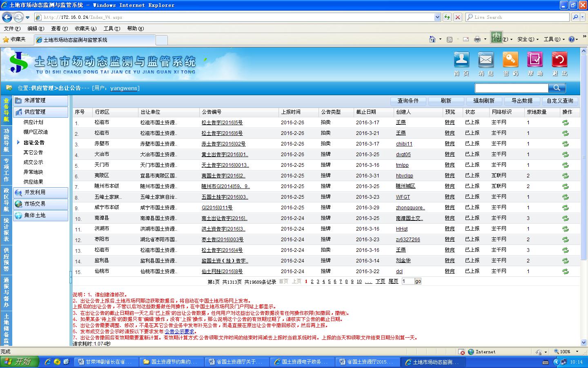
Task: Open the 公告公示要求 link
Action: [x=179, y=332]
